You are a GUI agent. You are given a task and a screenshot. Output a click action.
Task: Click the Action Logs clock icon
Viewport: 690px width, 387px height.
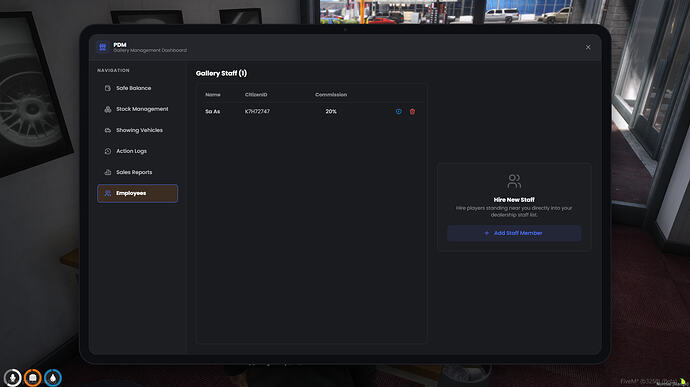tap(108, 151)
